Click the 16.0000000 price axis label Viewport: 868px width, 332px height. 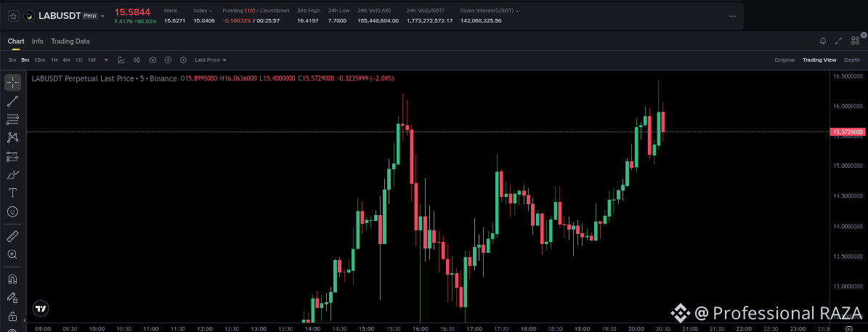point(848,105)
